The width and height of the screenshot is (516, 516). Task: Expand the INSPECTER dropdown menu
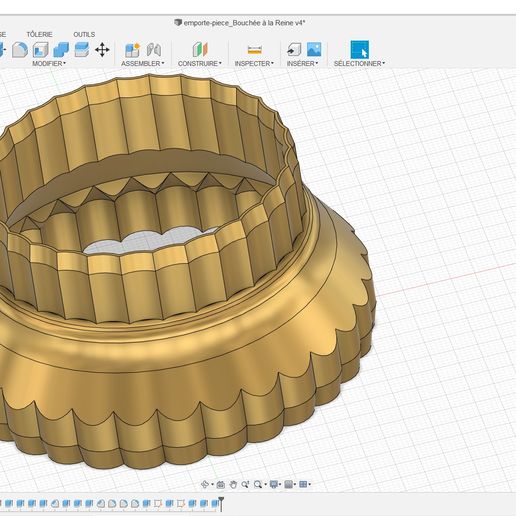(254, 63)
